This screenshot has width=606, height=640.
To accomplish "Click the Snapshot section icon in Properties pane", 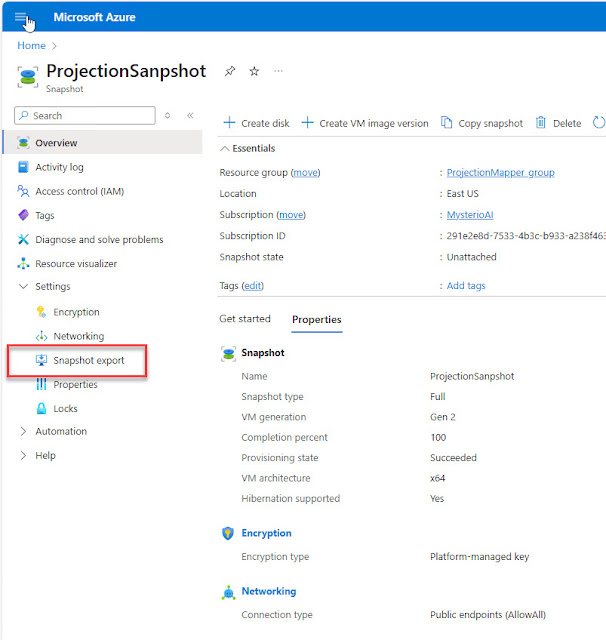I will tap(229, 353).
